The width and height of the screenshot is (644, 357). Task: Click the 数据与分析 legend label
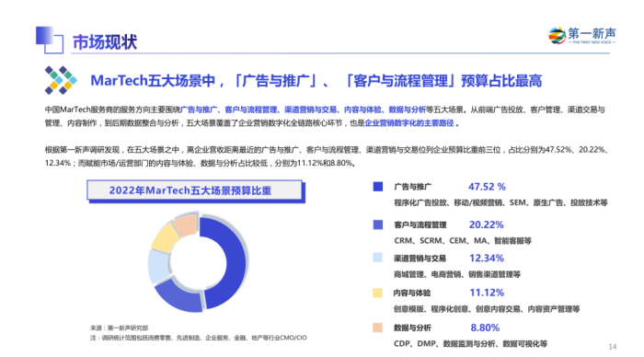coord(412,328)
